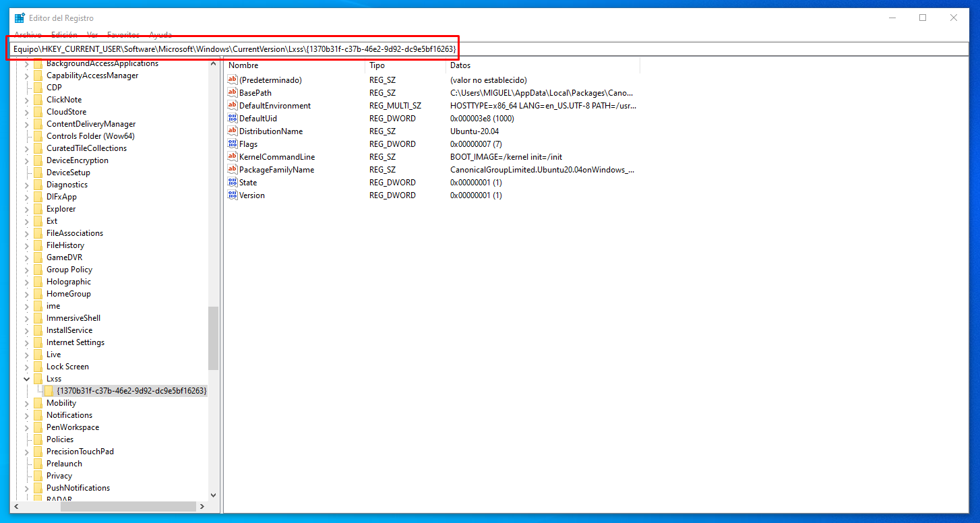980x523 pixels.
Task: Click the folder icon of ContentDeliveryManager
Action: 38,124
